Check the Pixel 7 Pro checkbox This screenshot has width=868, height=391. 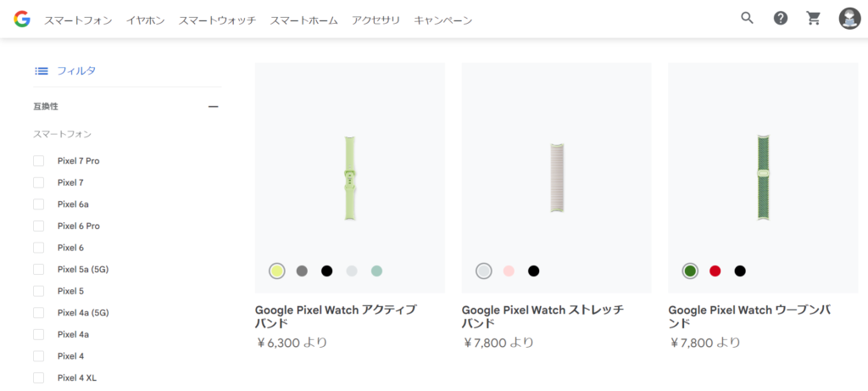point(38,161)
